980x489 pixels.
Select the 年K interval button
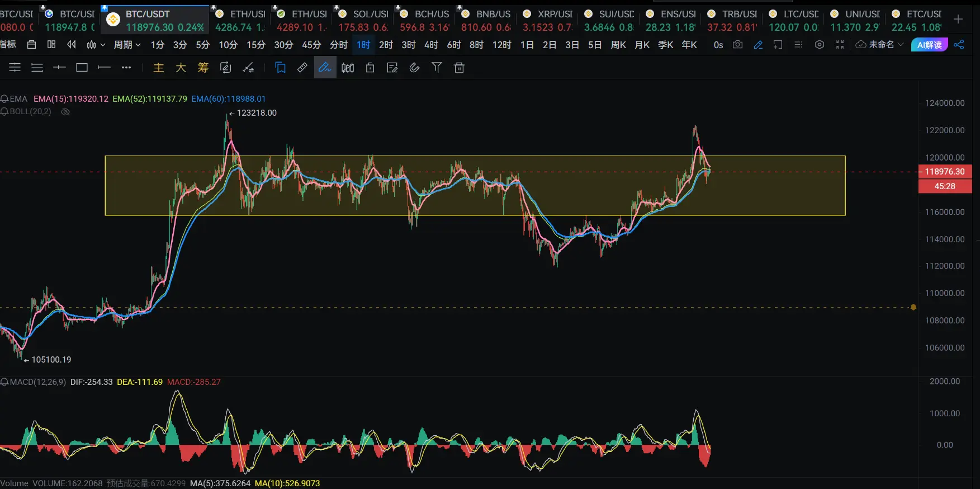pos(689,45)
